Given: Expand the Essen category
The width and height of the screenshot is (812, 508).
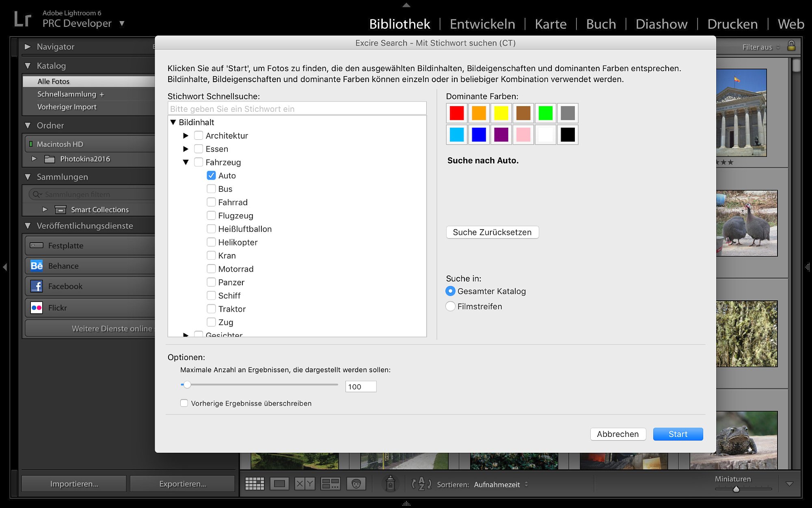Looking at the screenshot, I should coord(186,149).
